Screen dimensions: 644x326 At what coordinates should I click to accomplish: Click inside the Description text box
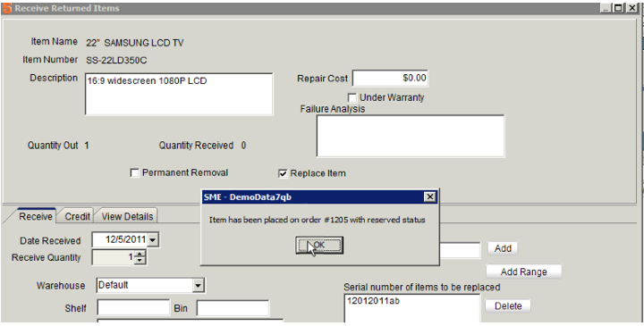(x=179, y=95)
